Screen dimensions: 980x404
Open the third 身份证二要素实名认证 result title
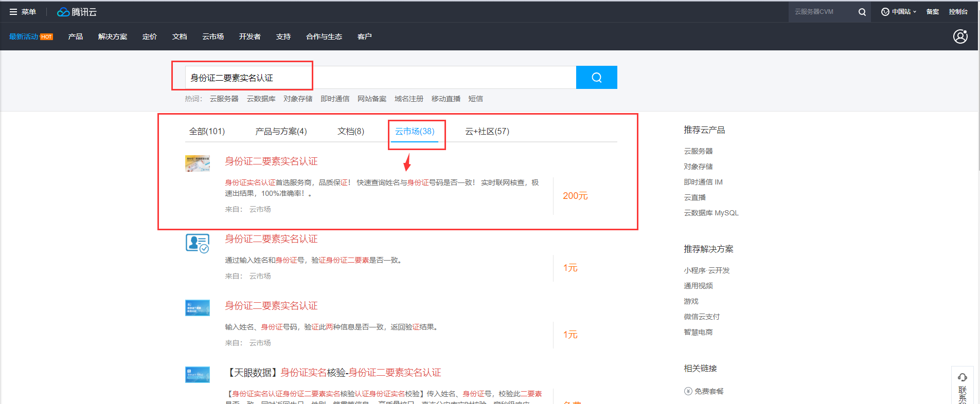pyautogui.click(x=271, y=306)
